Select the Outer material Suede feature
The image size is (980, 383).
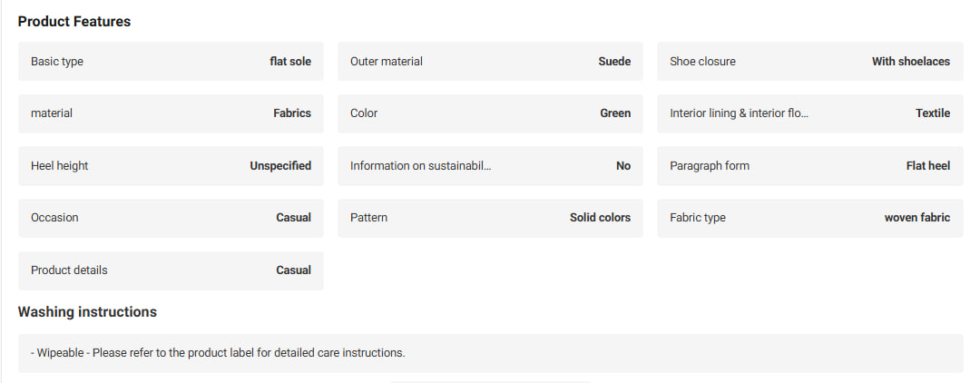click(490, 61)
